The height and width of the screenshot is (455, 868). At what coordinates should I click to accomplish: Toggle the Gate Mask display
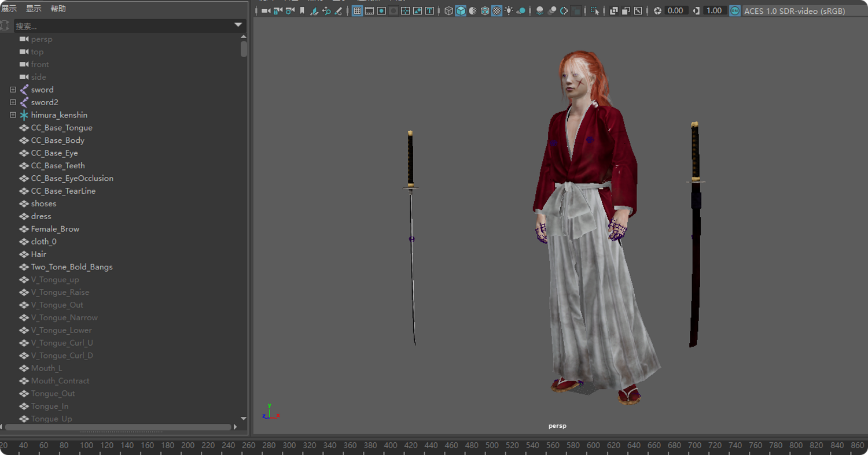coord(393,10)
